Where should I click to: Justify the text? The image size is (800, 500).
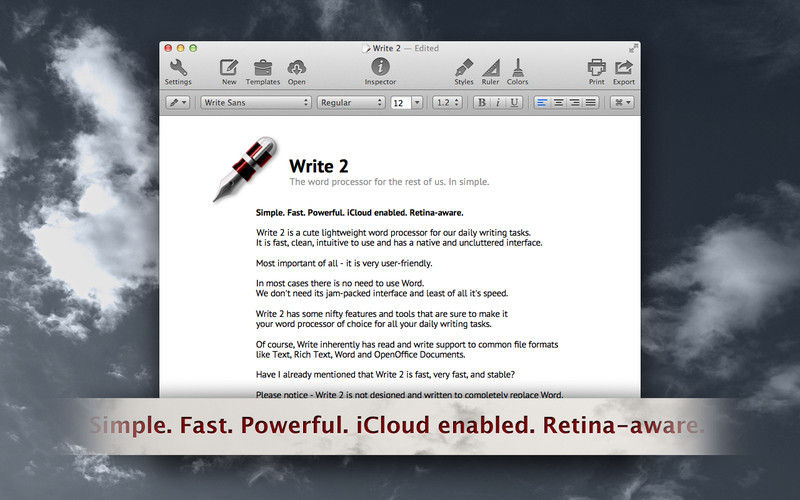[x=591, y=103]
